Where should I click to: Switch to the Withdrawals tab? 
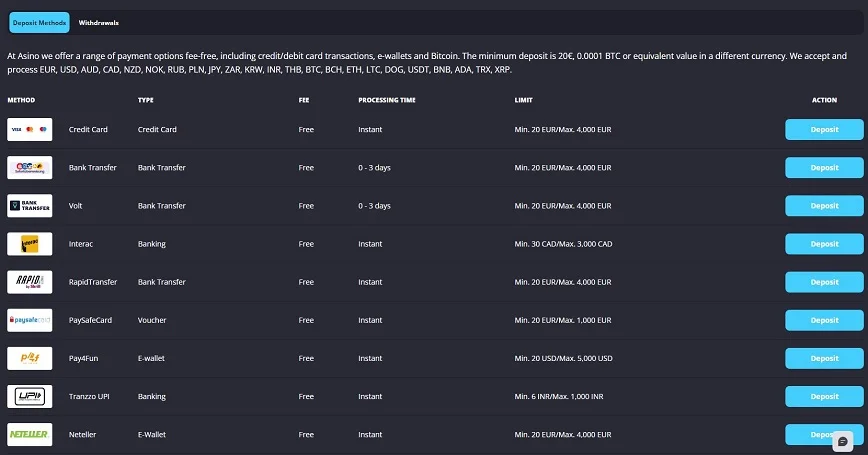(x=99, y=23)
